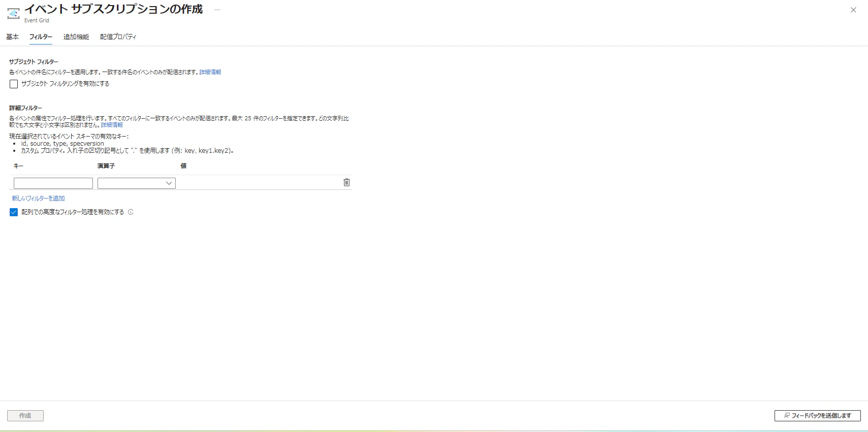Open the ellipsis more options menu

pyautogui.click(x=217, y=10)
